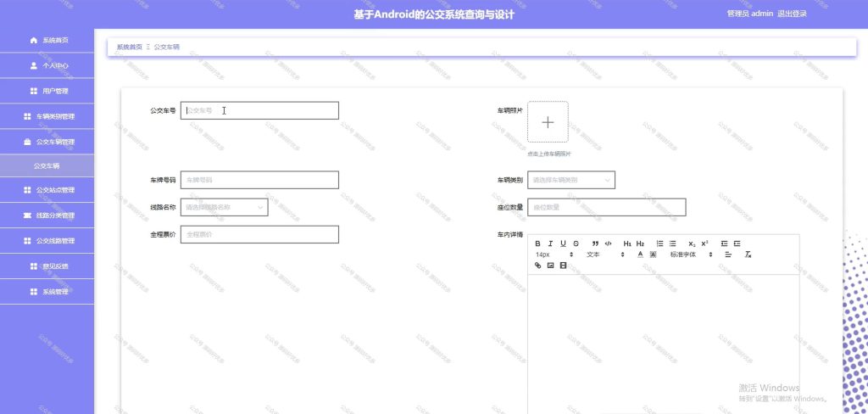This screenshot has width=868, height=414.
Task: Collapse 公交车辆管理 sidebar menu
Action: (x=47, y=142)
